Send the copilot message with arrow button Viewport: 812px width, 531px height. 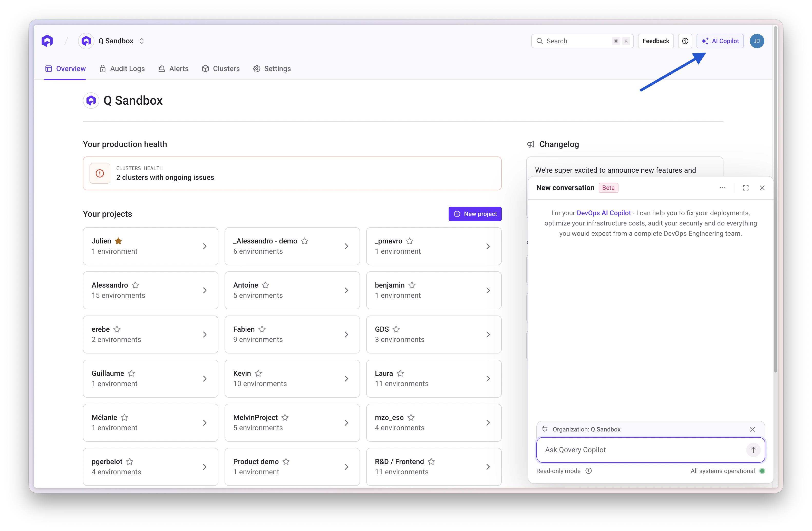pyautogui.click(x=753, y=449)
